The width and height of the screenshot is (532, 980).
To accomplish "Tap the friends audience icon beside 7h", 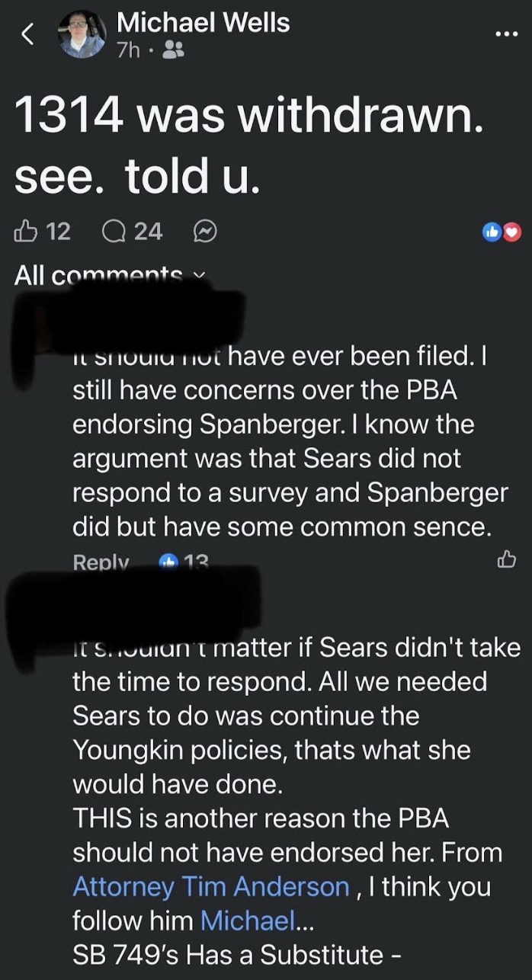I will [173, 51].
